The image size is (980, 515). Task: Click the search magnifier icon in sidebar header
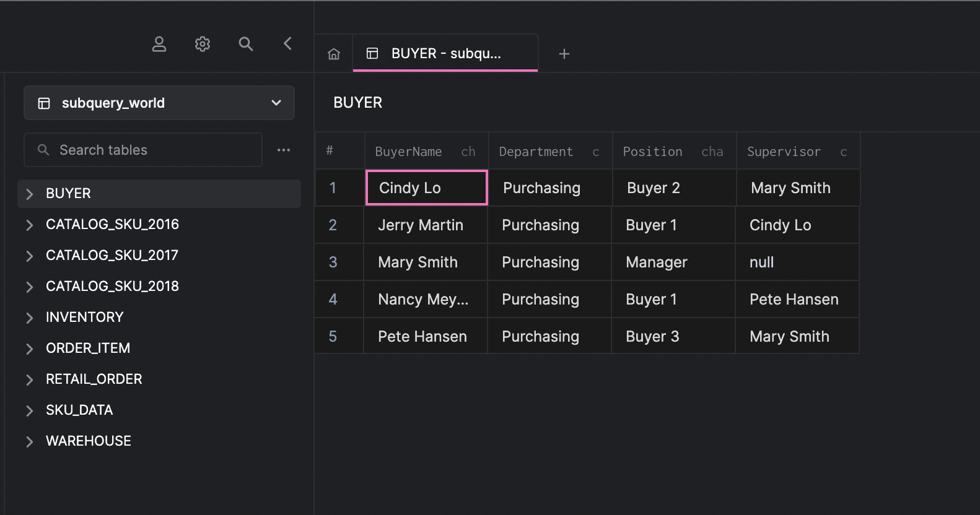246,44
